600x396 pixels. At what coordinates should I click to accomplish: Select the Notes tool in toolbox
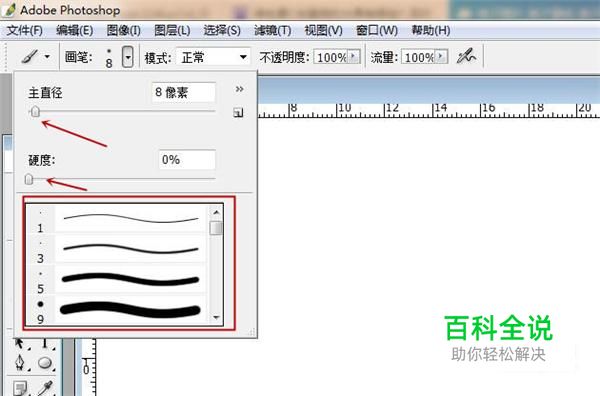[x=20, y=388]
